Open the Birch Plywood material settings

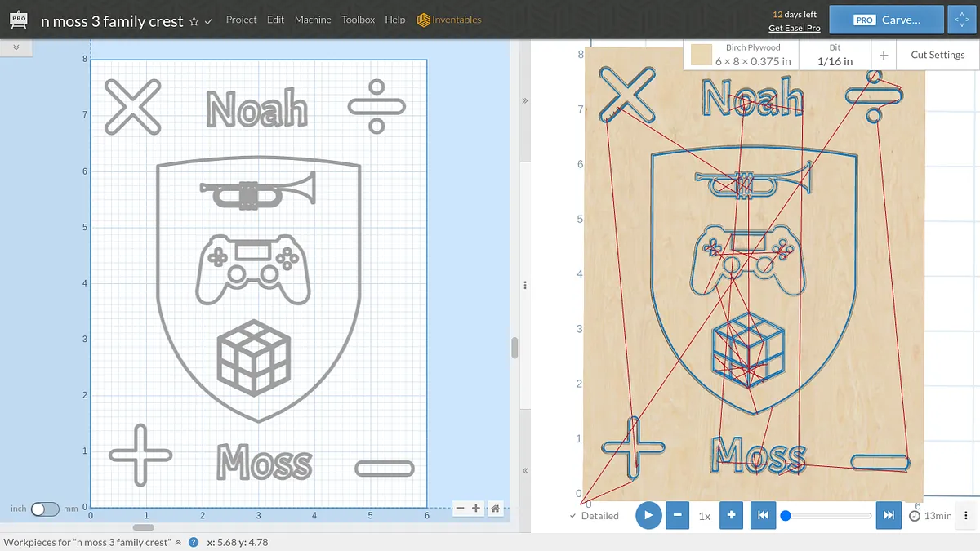pyautogui.click(x=741, y=55)
